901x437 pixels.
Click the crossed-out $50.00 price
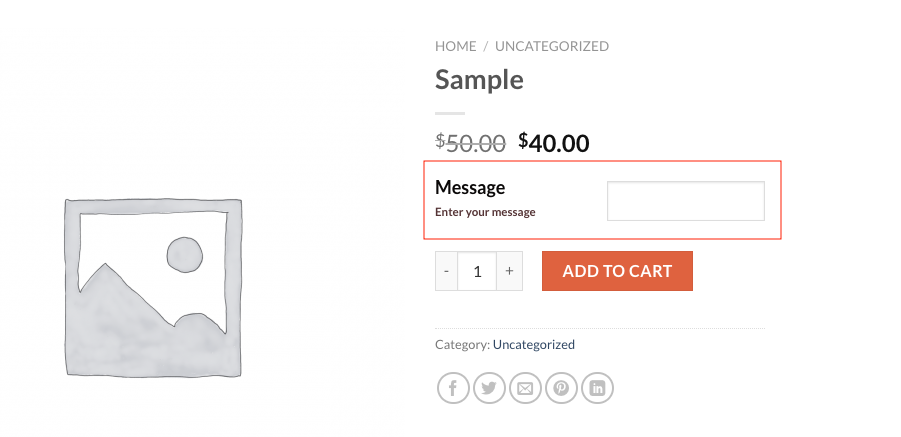pos(470,142)
